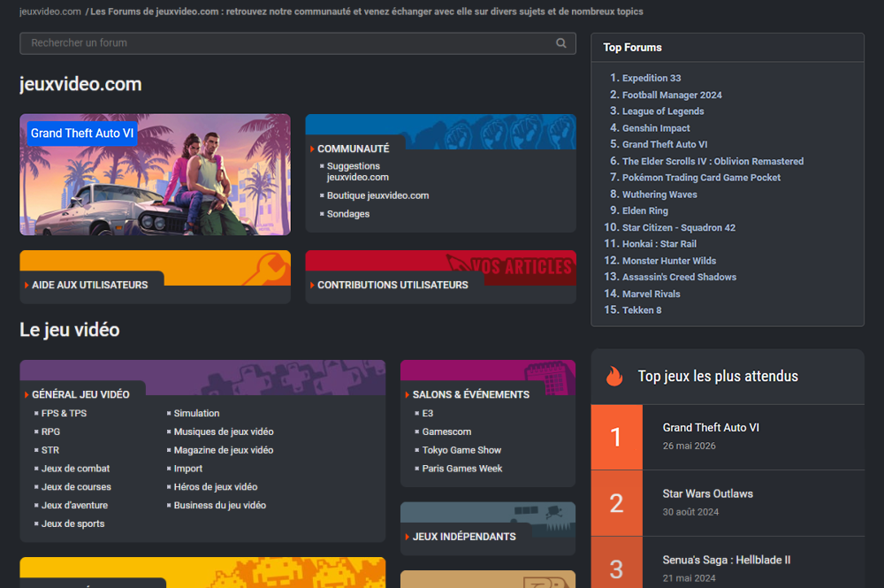Open the Jeux de sports forum
This screenshot has height=588, width=884.
72,523
